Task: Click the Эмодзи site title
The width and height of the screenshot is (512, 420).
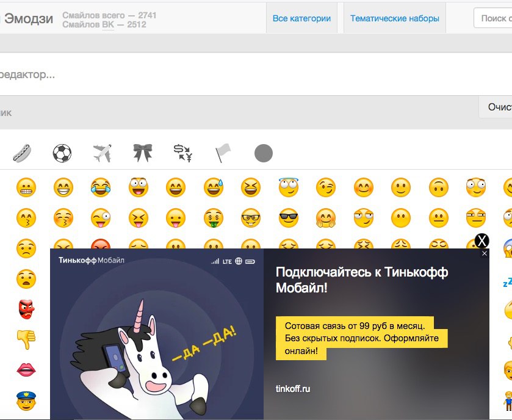Action: [29, 18]
